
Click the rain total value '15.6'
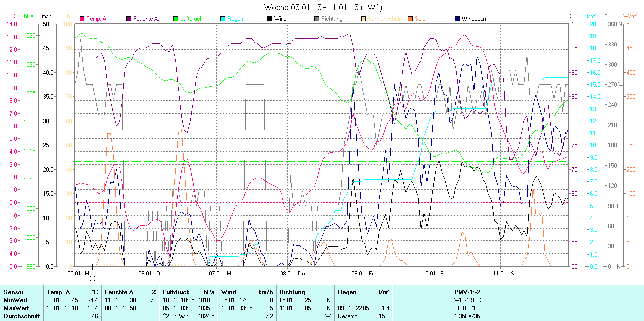(x=383, y=316)
